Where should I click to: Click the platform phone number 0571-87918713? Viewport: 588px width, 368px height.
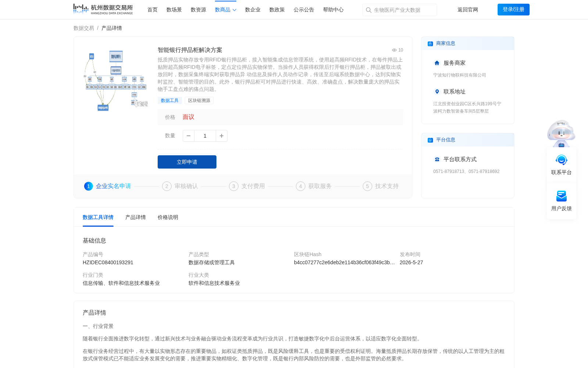pyautogui.click(x=449, y=171)
